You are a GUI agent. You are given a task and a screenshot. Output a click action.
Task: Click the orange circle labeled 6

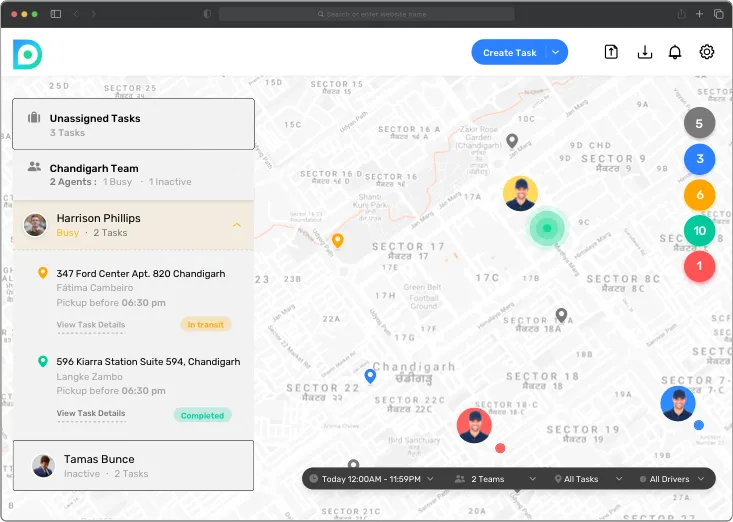699,195
